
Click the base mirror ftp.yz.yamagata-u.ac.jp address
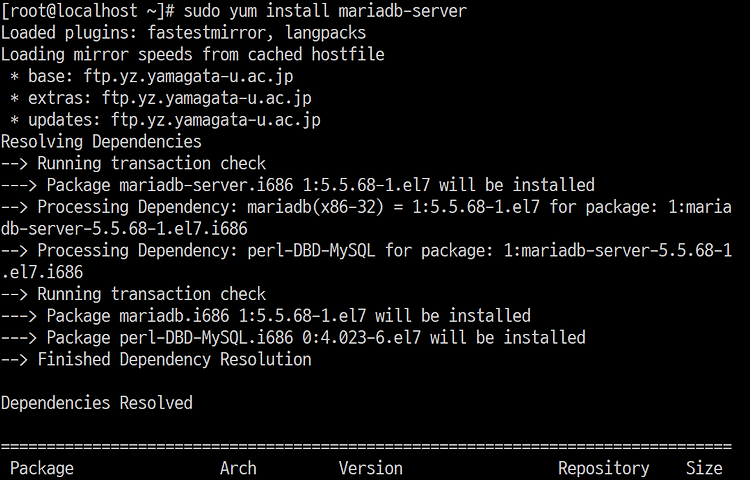pos(188,76)
